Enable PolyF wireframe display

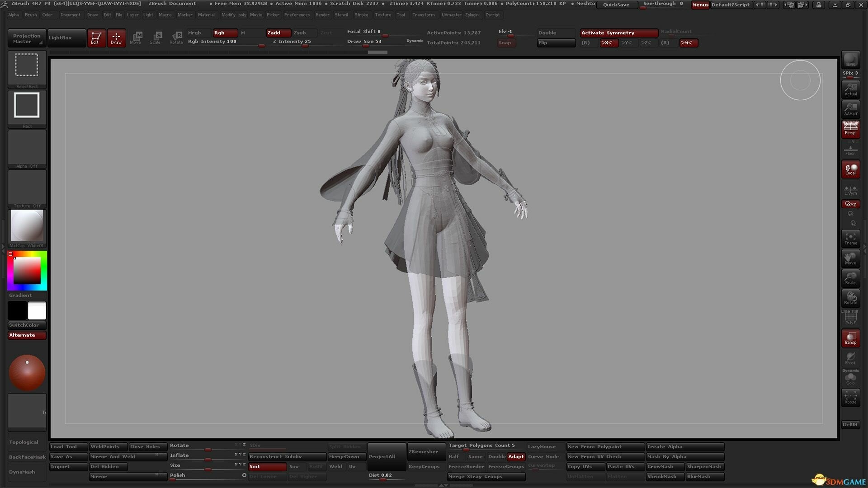(x=850, y=318)
